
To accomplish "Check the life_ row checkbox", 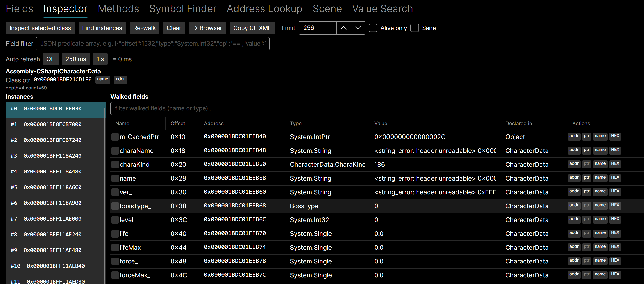I will [x=115, y=234].
